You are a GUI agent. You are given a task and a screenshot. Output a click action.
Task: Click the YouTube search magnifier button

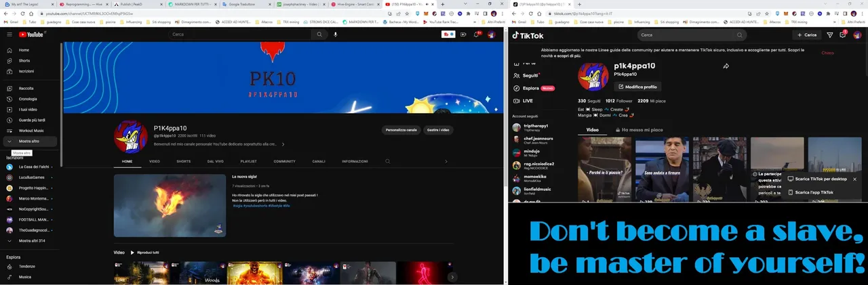click(319, 35)
